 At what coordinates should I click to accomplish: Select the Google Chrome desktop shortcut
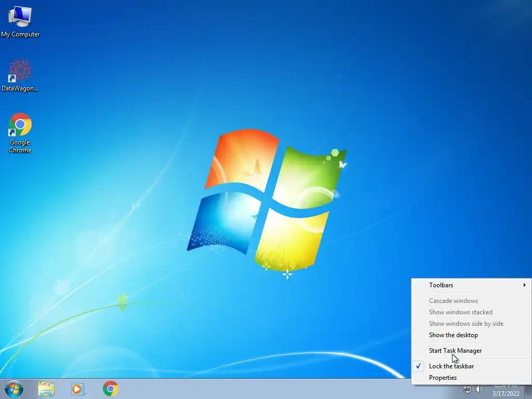[20, 132]
